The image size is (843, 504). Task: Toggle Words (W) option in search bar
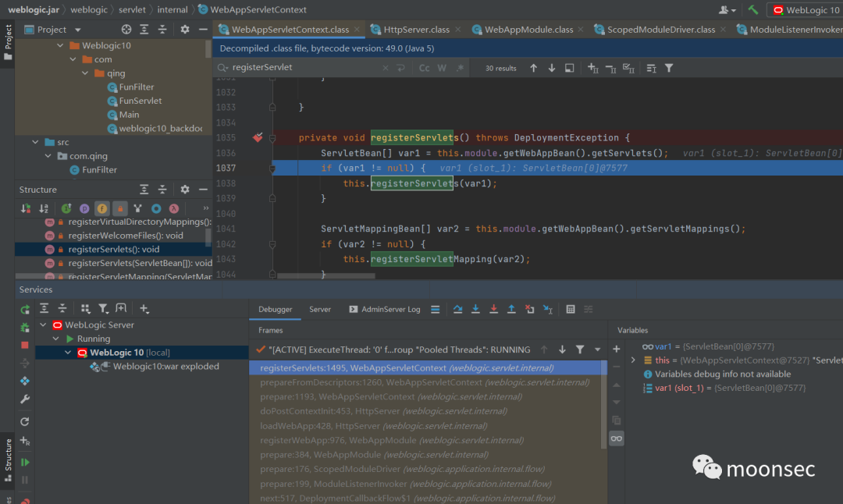(x=442, y=68)
